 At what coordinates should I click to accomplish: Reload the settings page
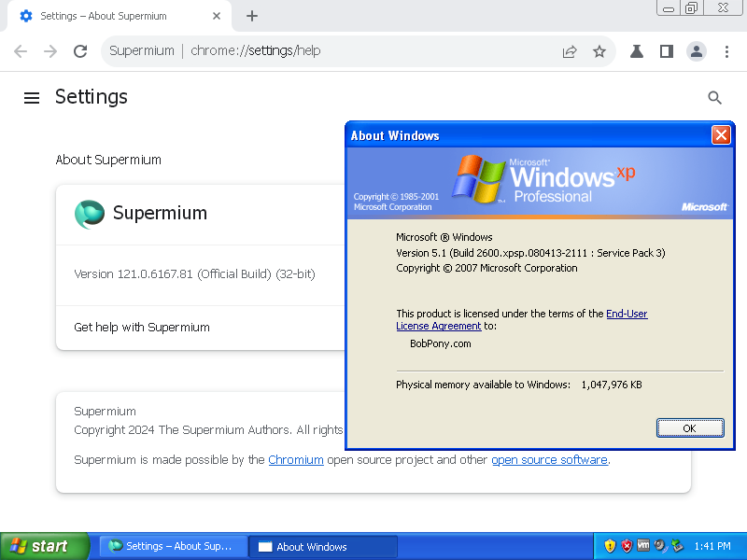[80, 51]
